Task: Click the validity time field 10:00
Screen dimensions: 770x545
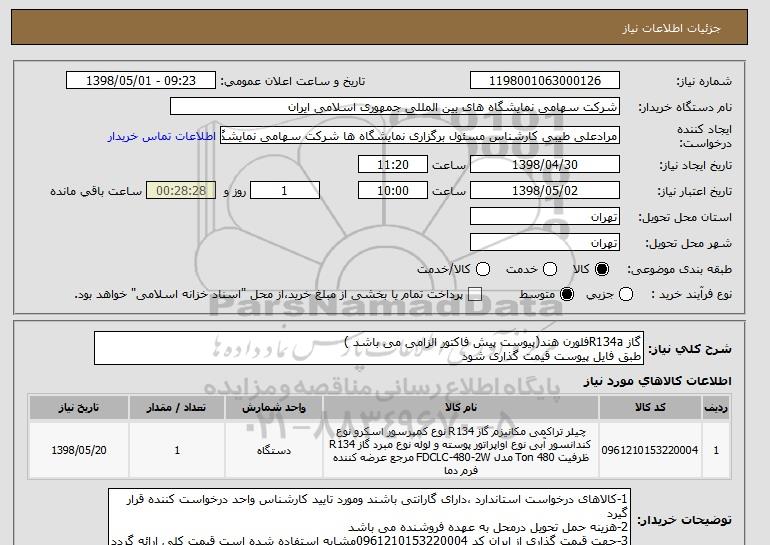Action: click(x=393, y=191)
